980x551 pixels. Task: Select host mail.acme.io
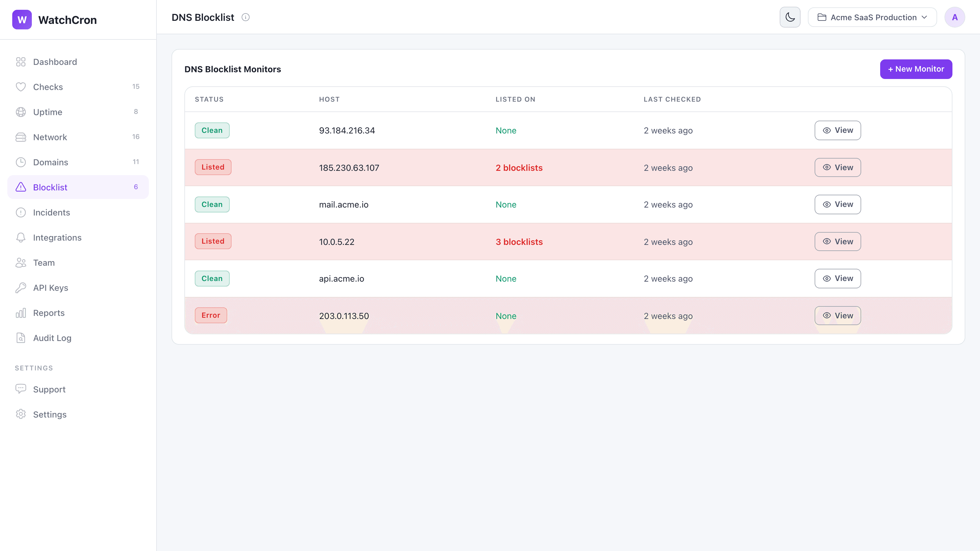[344, 204]
